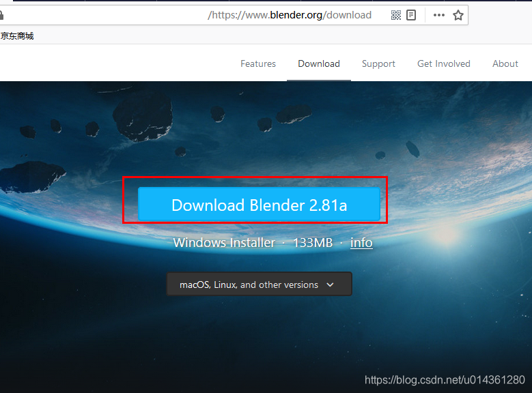Open the Get Involved nav item
This screenshot has height=393, width=532.
[x=443, y=63]
